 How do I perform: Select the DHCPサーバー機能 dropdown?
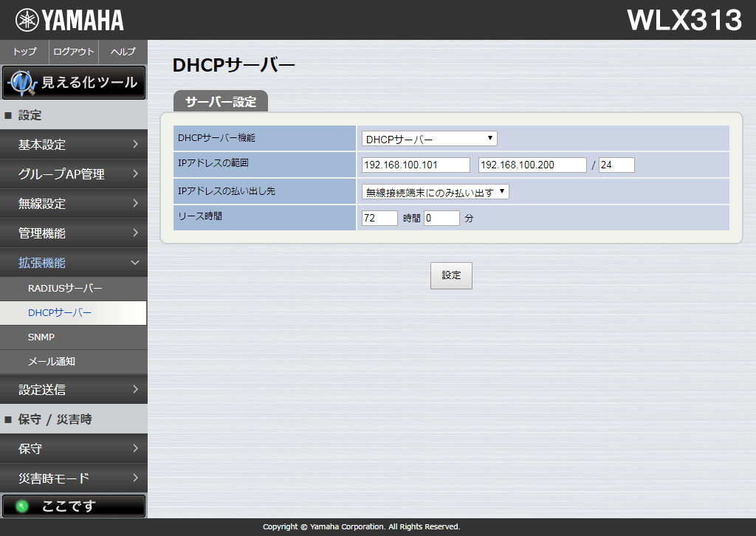(x=428, y=138)
